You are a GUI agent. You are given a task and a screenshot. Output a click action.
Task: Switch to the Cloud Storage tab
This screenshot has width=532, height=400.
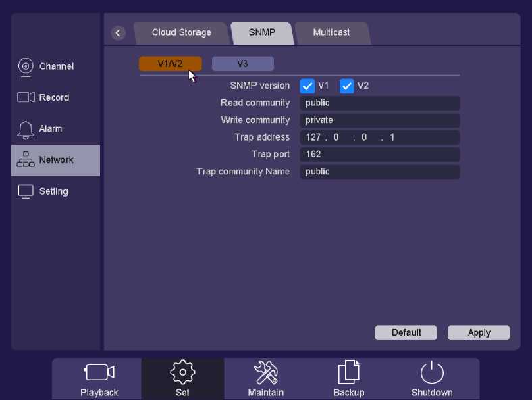click(x=181, y=32)
